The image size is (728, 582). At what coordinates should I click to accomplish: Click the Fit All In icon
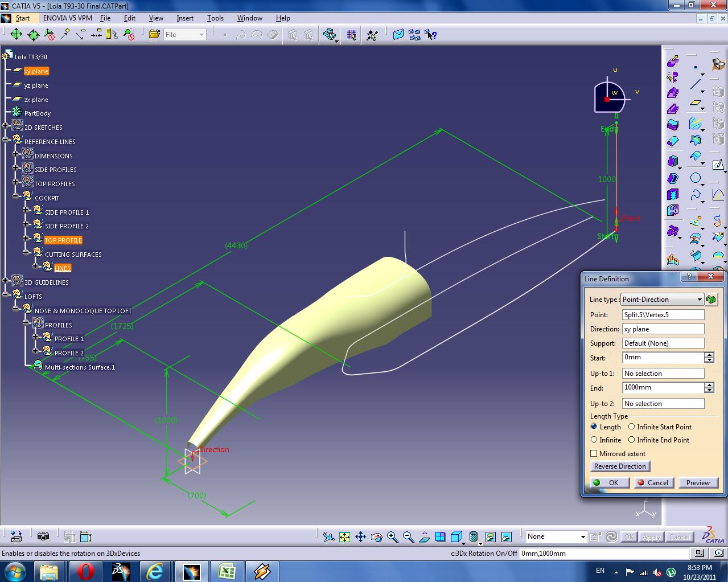[x=344, y=536]
